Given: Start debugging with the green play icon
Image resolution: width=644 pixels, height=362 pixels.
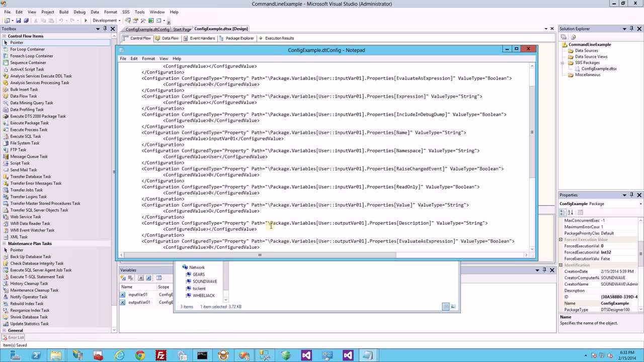Looking at the screenshot, I should 86,21.
